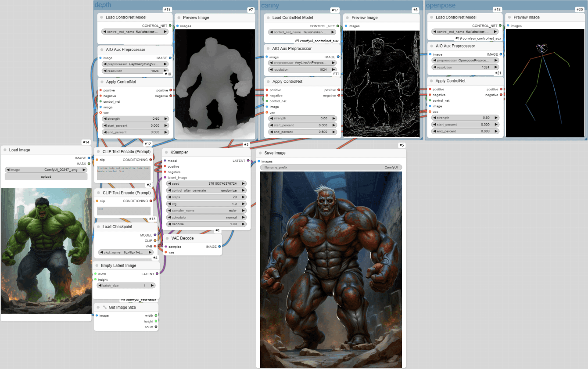The height and width of the screenshot is (369, 588).
Task: Click previous-image left arrow in Load Image node
Action: pos(7,169)
